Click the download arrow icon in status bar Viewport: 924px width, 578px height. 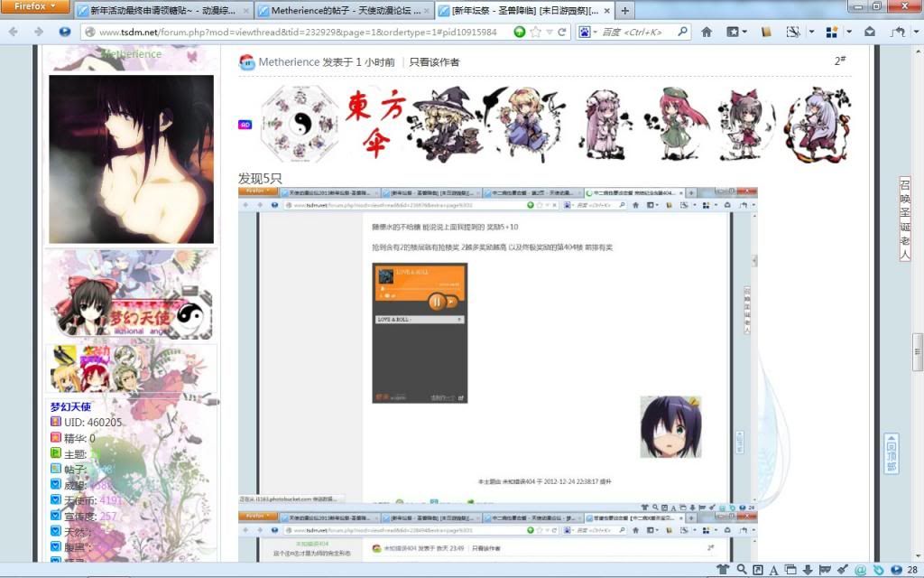pyautogui.click(x=808, y=569)
